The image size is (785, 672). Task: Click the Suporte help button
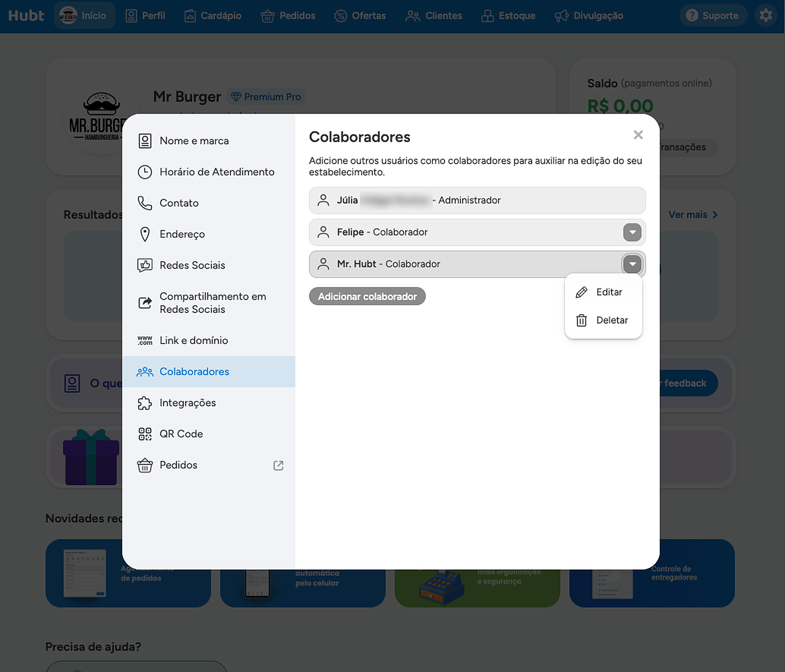(x=712, y=16)
